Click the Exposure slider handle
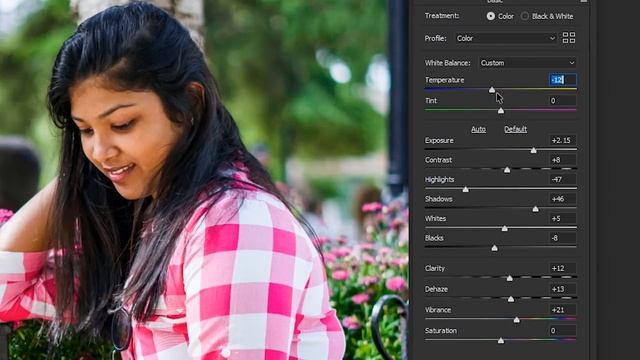The width and height of the screenshot is (640, 360). pos(533,151)
